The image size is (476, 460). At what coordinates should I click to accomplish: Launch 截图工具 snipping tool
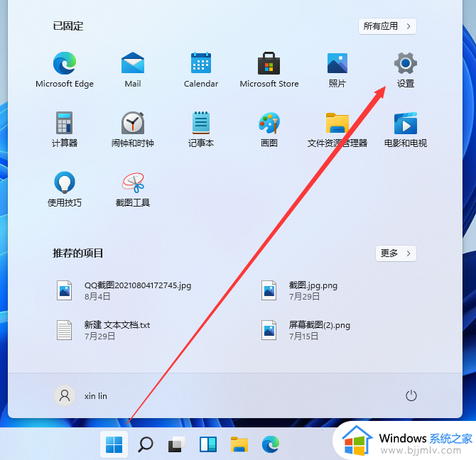click(133, 189)
